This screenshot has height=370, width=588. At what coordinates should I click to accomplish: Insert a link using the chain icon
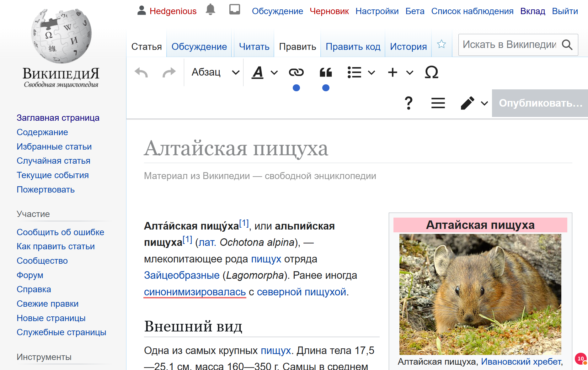[x=296, y=72]
